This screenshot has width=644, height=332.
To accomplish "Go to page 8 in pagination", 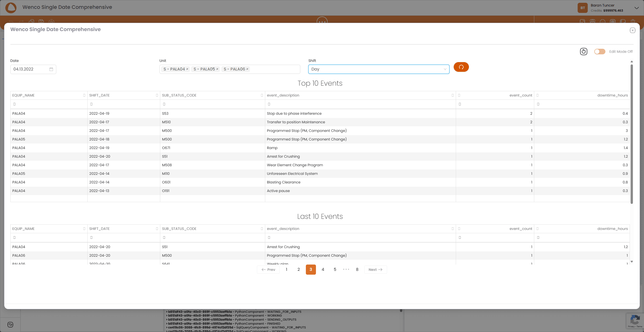I will pos(357,270).
